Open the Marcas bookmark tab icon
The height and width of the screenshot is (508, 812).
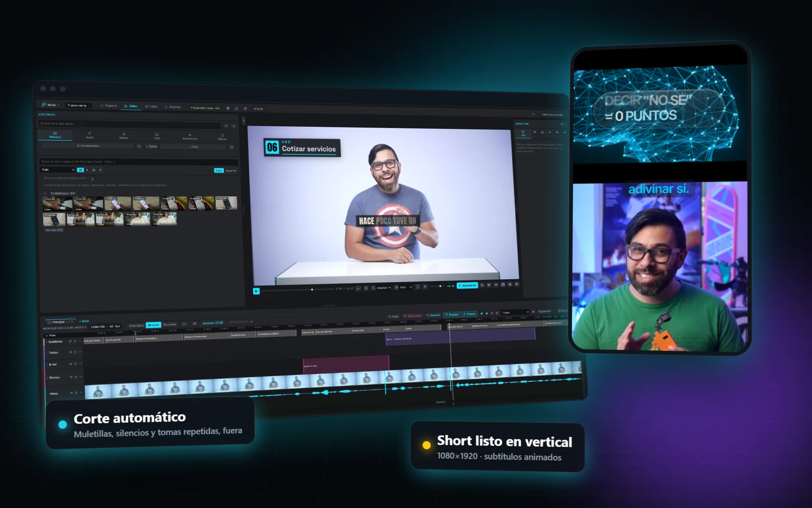pyautogui.click(x=222, y=135)
